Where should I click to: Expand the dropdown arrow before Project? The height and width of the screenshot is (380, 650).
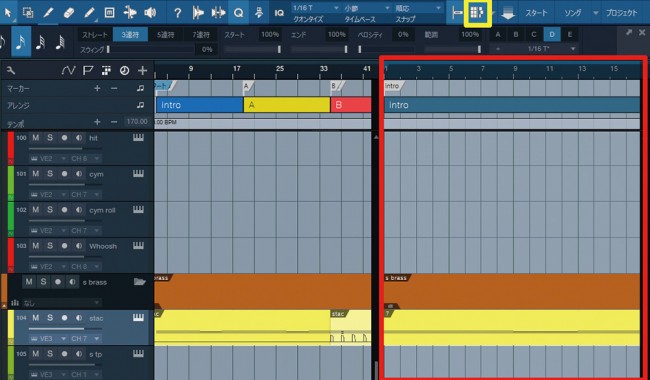[595, 13]
